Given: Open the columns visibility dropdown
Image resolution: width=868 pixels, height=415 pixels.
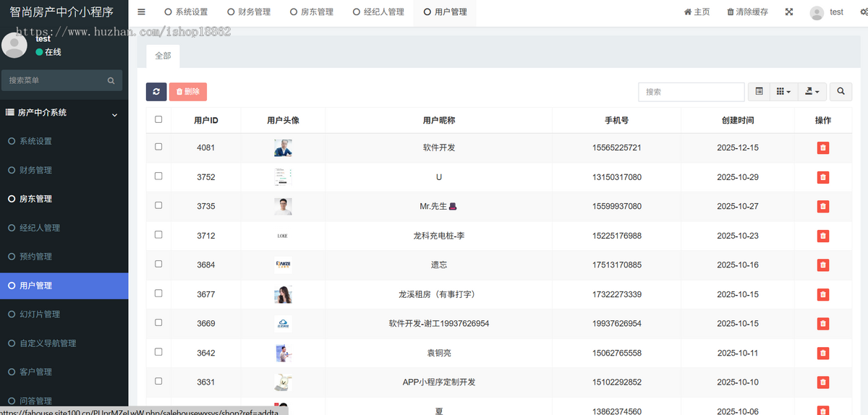Looking at the screenshot, I should (x=783, y=92).
